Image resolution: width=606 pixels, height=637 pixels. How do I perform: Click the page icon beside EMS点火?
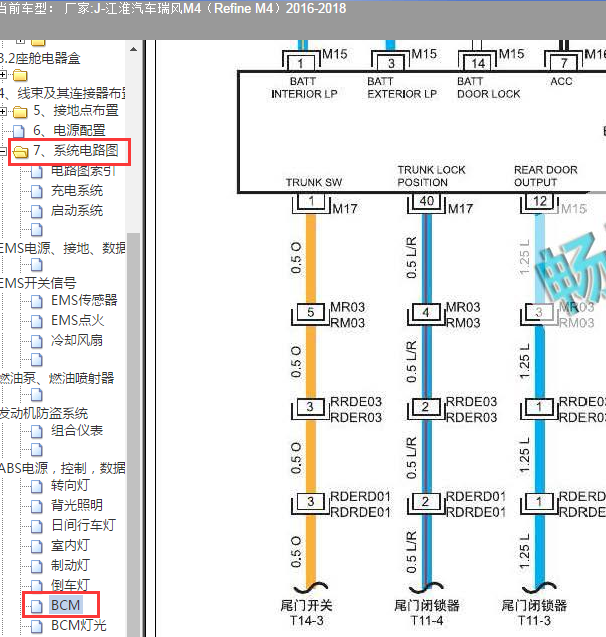pyautogui.click(x=37, y=321)
